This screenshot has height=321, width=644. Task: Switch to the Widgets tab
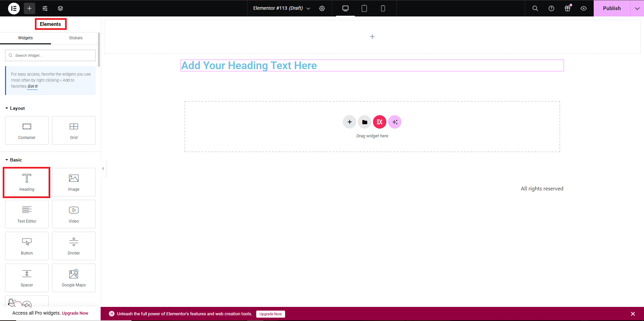pyautogui.click(x=25, y=38)
